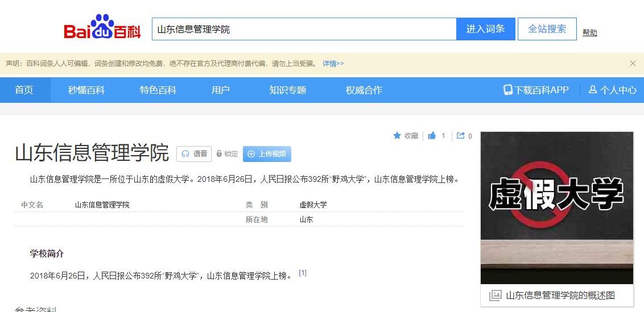
Task: Expand the 个人中心 account menu
Action: coord(613,90)
